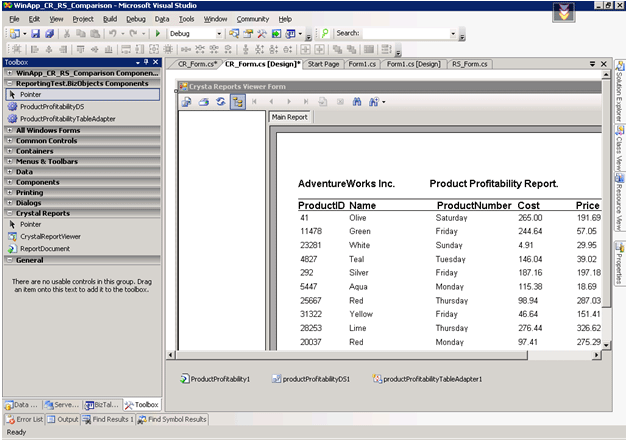Collapse General toolbox group
629x441 pixels.
[10, 260]
